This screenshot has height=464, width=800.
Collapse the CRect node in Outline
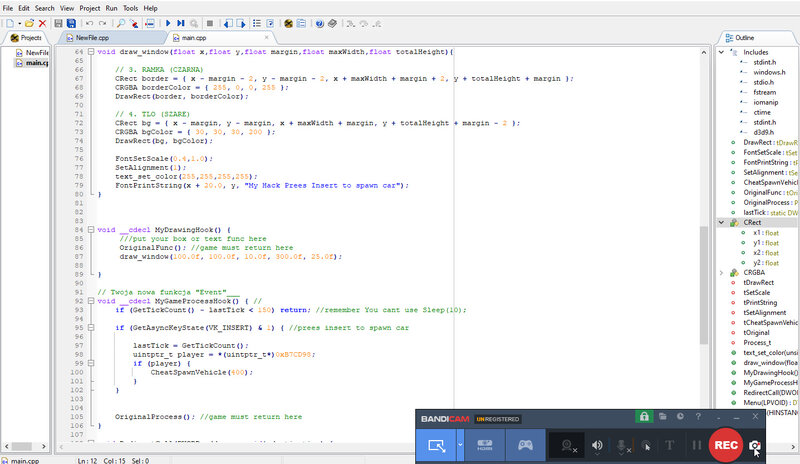point(723,222)
